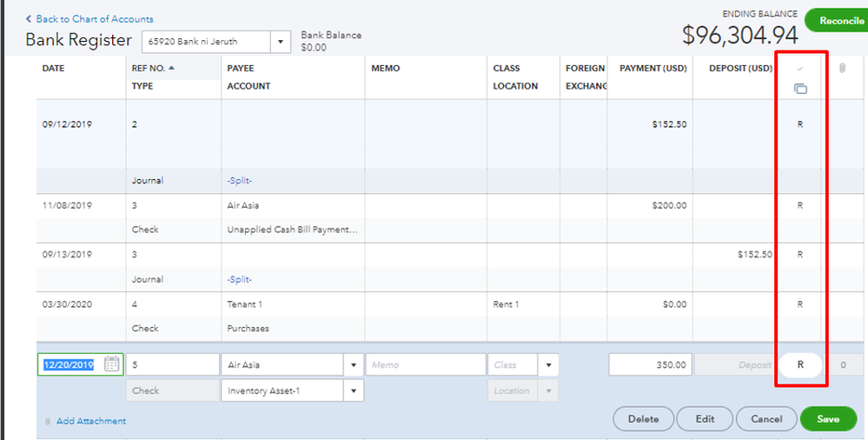Viewport: 868px width, 440px height.
Task: Click the reconcile status checkmark header icon
Action: click(800, 69)
